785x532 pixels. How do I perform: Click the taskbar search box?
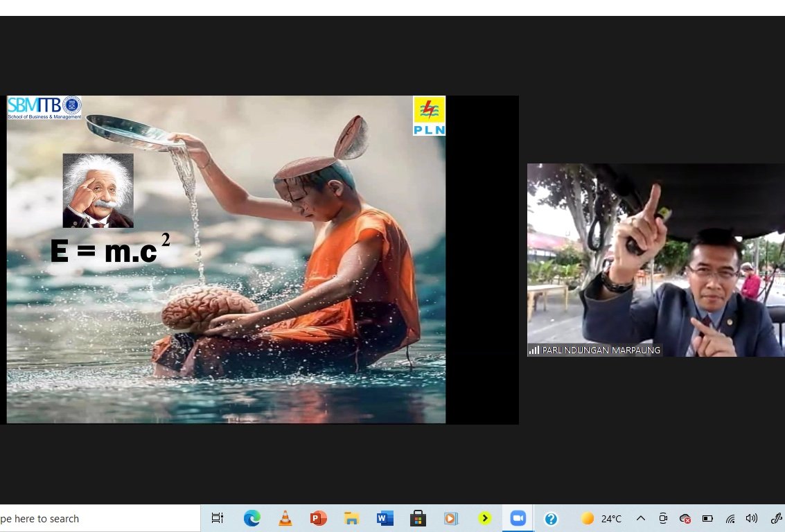[97, 518]
